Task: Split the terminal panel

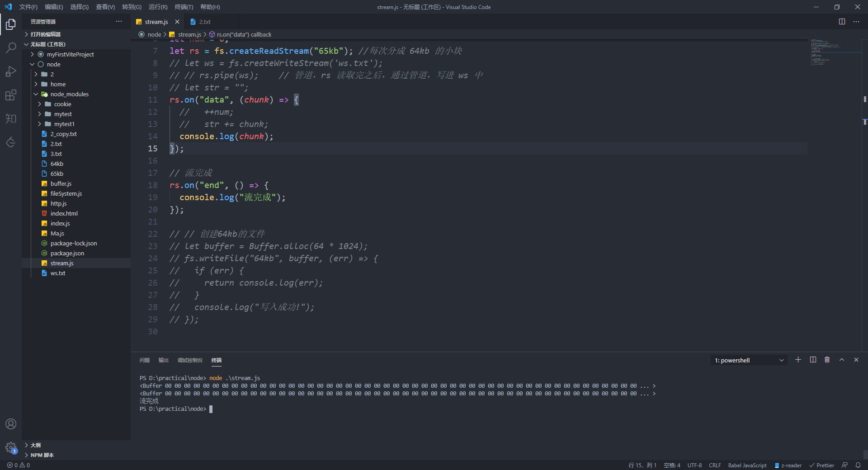Action: (x=813, y=360)
